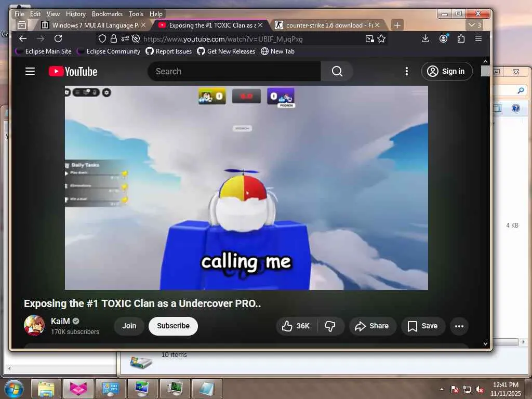Open Windows Explorer from the taskbar

pyautogui.click(x=46, y=389)
